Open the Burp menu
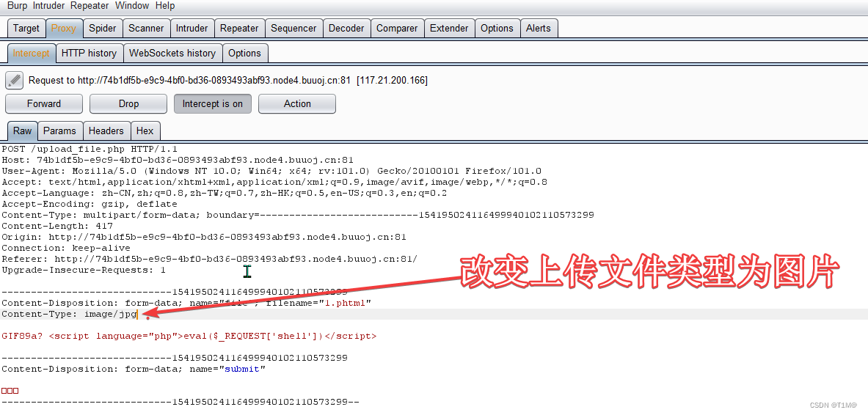The width and height of the screenshot is (868, 415). point(17,6)
